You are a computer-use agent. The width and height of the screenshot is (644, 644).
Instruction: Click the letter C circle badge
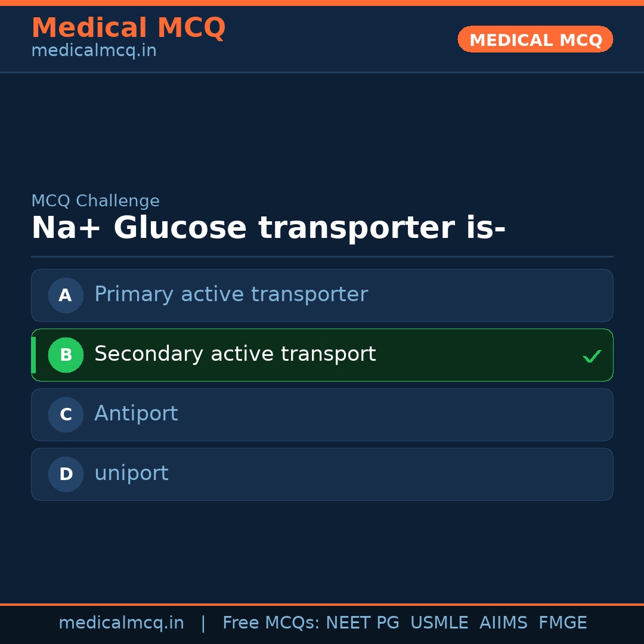tap(66, 414)
